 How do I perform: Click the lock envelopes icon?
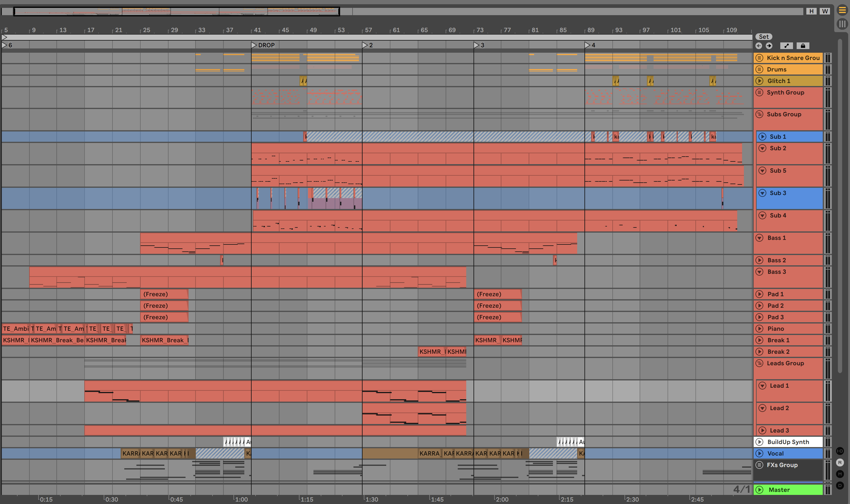point(803,46)
